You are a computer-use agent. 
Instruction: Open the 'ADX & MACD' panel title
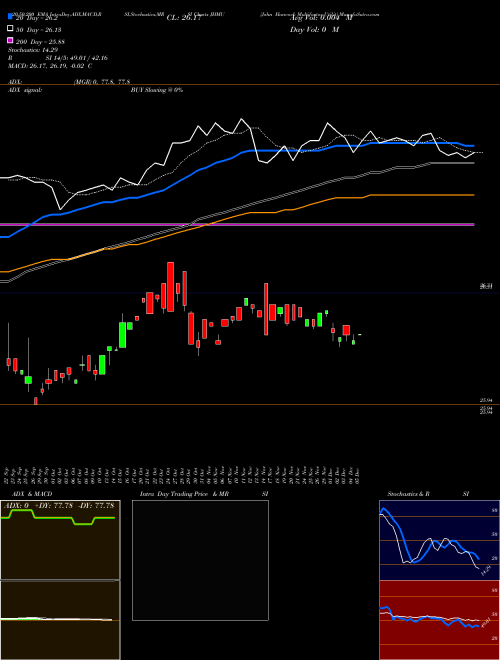click(32, 494)
